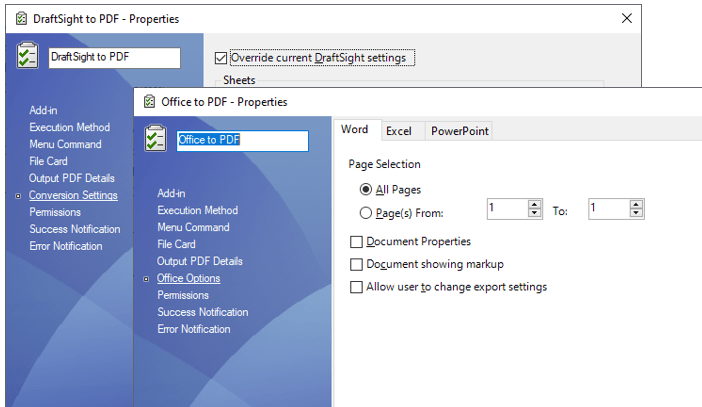Viewport: 702px width, 407px height.
Task: Open Menu Command in DraftSight window
Action: tap(65, 145)
